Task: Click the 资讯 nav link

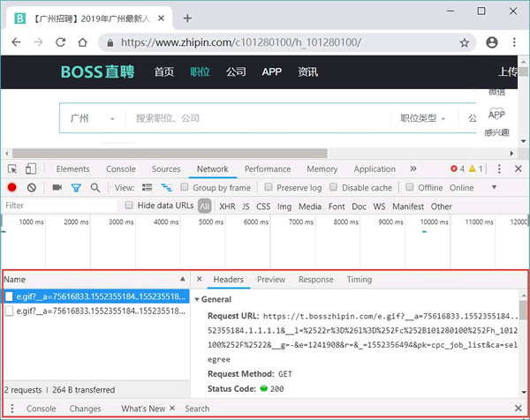Action: (307, 72)
